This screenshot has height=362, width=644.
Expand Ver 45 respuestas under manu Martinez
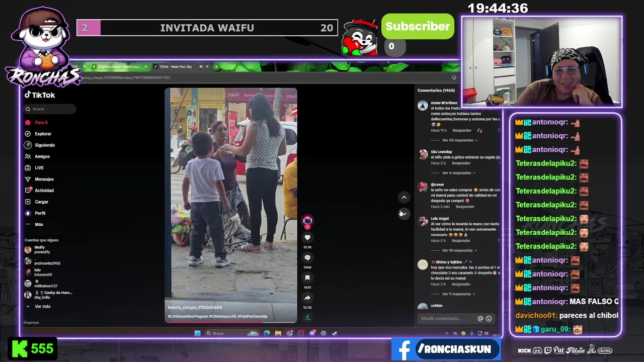tap(459, 140)
